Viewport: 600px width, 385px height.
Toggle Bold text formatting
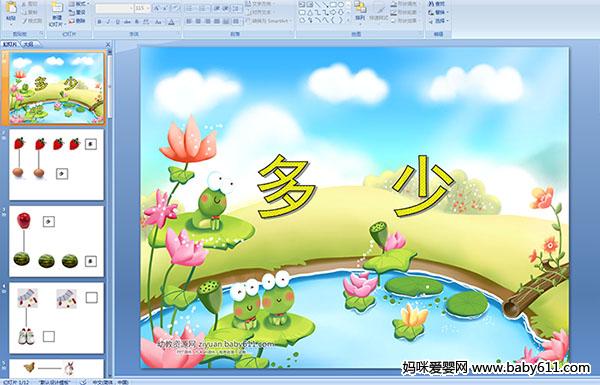click(x=99, y=22)
